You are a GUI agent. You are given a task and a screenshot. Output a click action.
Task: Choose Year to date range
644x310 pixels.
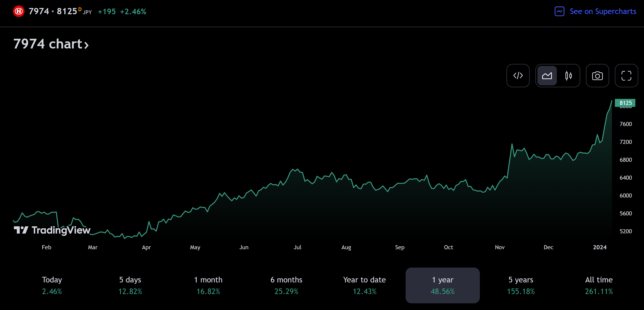[x=364, y=285]
